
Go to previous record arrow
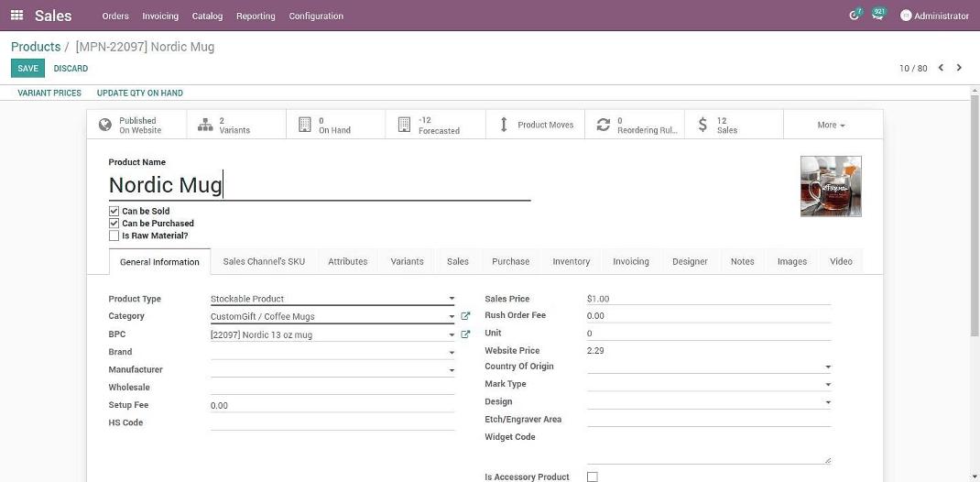[941, 68]
